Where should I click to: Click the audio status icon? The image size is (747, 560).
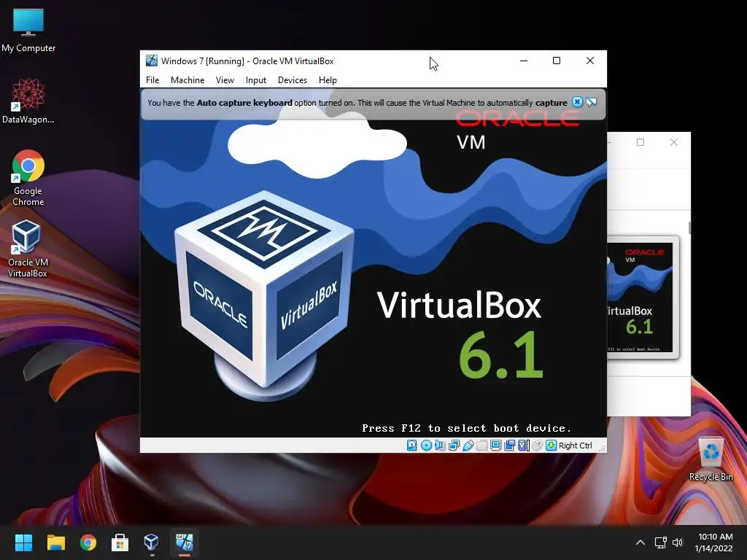coord(440,446)
